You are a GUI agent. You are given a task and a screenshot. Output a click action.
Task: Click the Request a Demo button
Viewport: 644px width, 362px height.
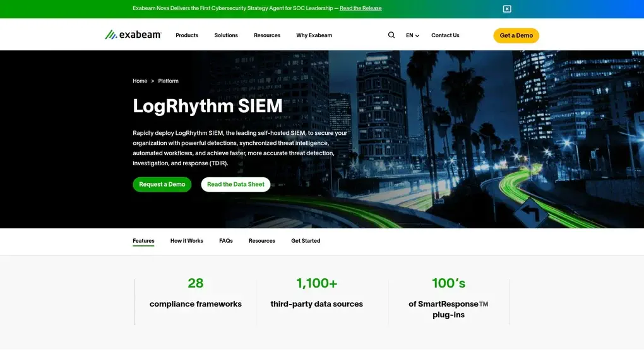(x=162, y=184)
